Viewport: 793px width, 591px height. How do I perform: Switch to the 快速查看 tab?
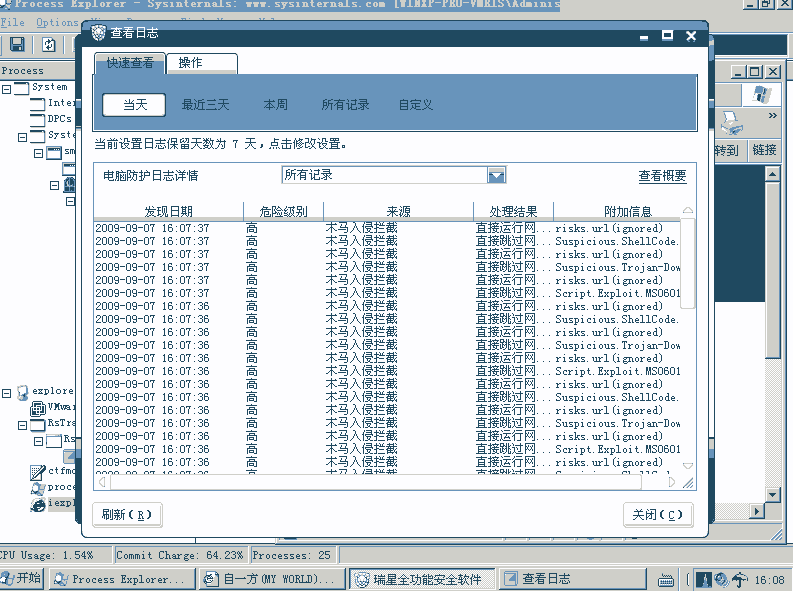point(130,63)
